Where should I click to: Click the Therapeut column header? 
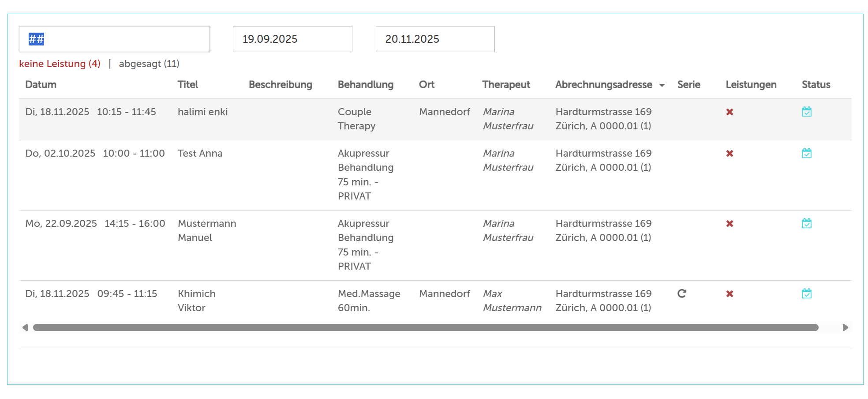pos(506,85)
